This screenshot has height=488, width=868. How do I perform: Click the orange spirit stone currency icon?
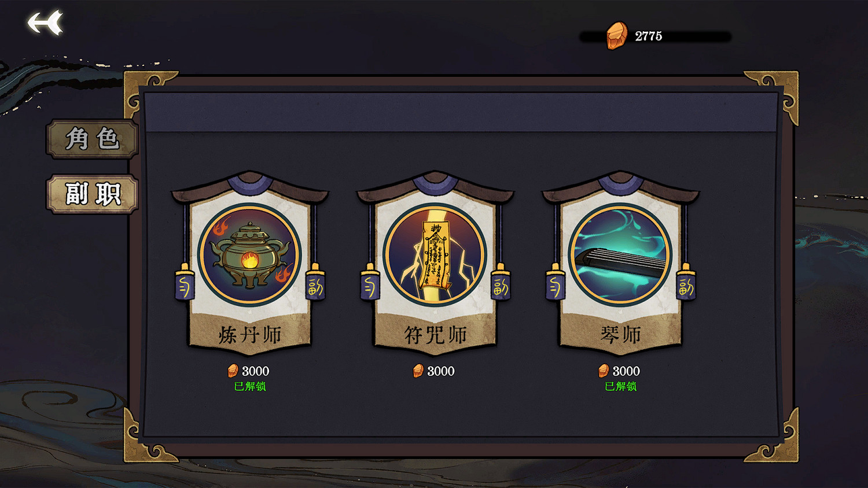click(x=616, y=35)
